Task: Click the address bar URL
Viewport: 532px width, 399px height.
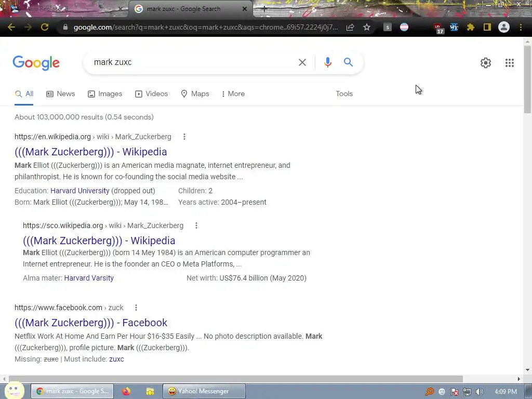Action: pyautogui.click(x=206, y=27)
